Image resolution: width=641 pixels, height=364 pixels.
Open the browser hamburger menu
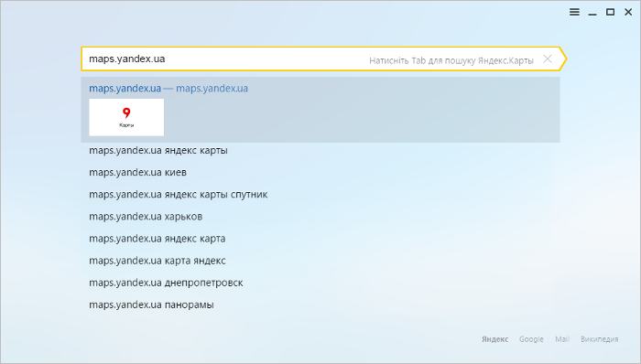574,12
